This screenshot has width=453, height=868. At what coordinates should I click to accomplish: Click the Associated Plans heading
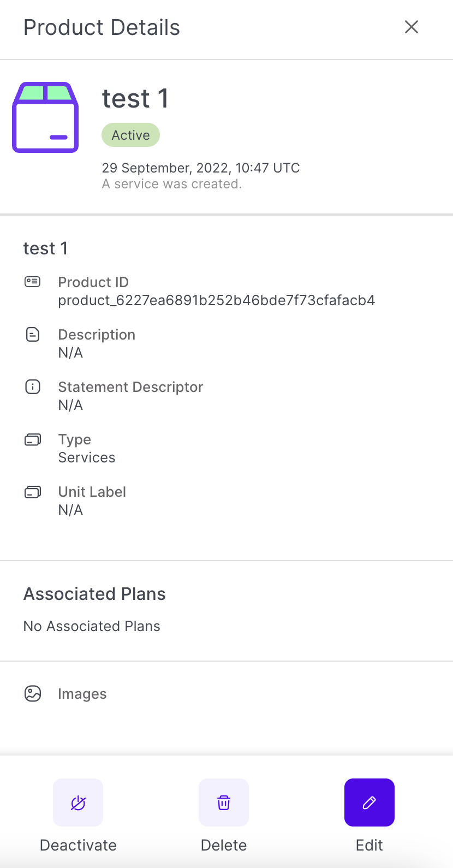pos(94,594)
